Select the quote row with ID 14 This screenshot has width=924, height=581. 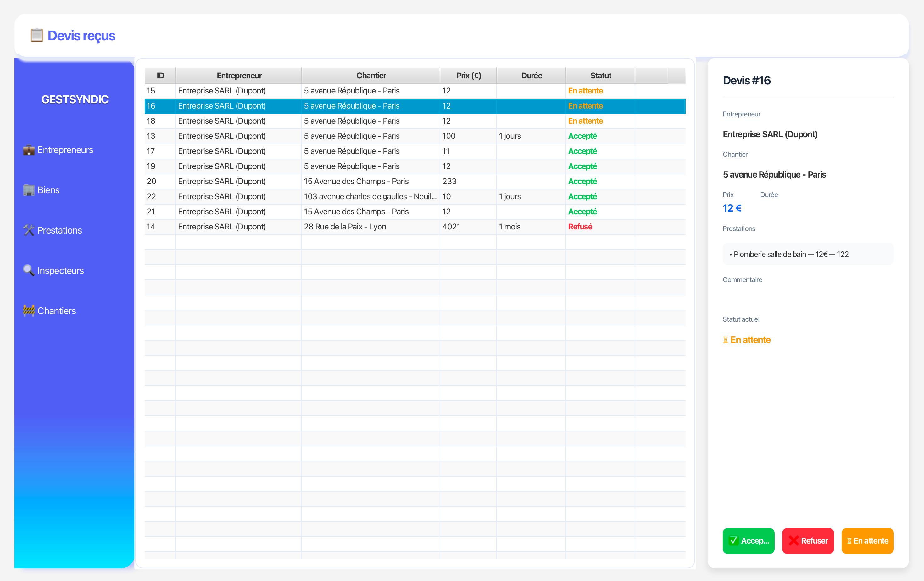click(x=345, y=227)
